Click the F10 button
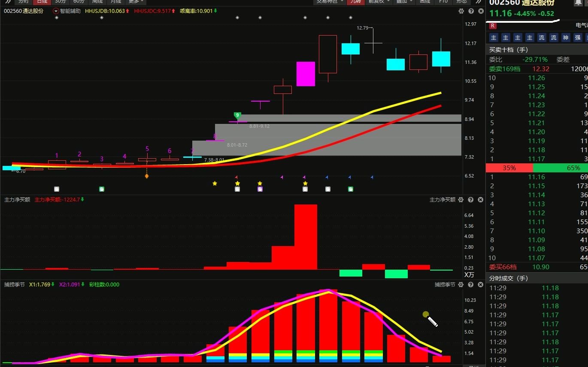 click(443, 2)
